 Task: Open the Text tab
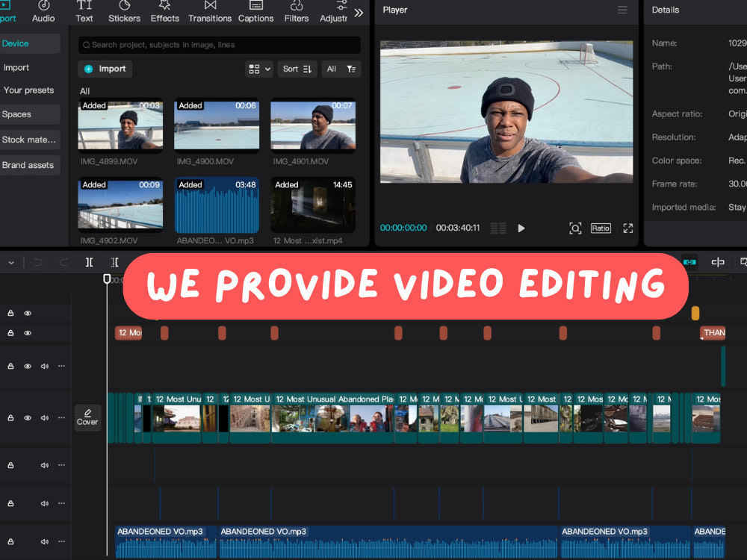pos(84,12)
